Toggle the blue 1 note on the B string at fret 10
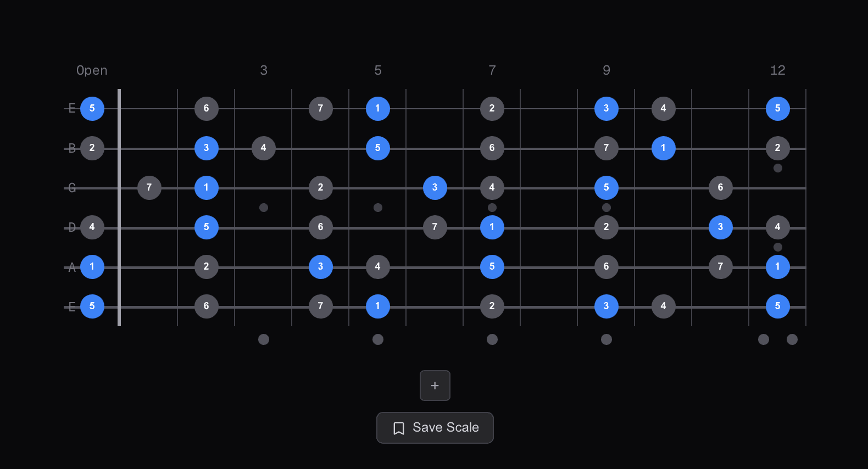 (663, 148)
